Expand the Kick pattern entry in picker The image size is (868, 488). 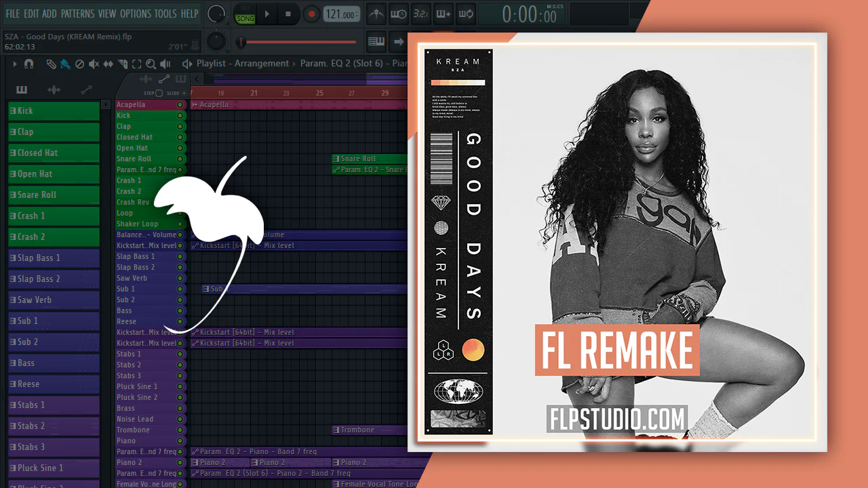13,111
